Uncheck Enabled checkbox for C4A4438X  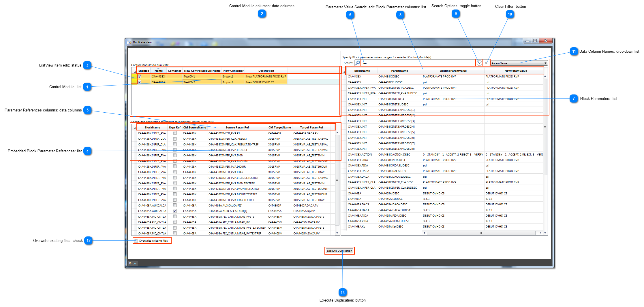click(140, 77)
